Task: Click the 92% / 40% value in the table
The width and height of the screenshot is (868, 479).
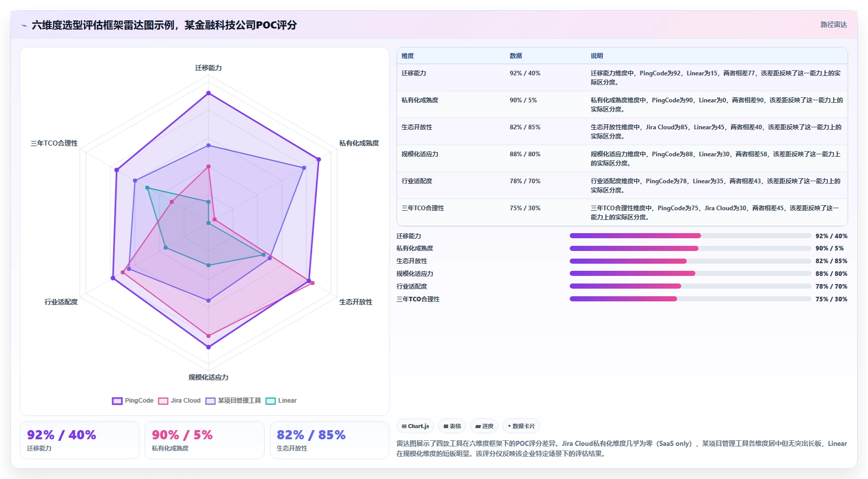Action: click(x=525, y=73)
